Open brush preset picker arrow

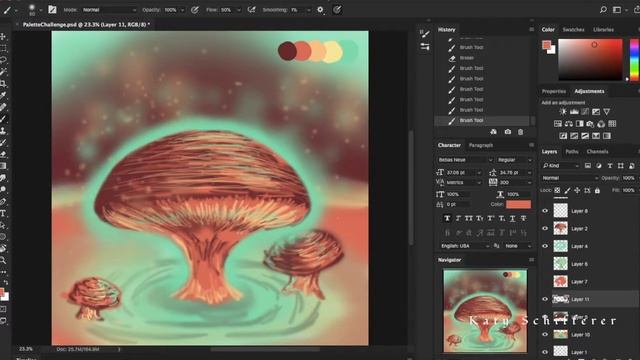pyautogui.click(x=41, y=10)
